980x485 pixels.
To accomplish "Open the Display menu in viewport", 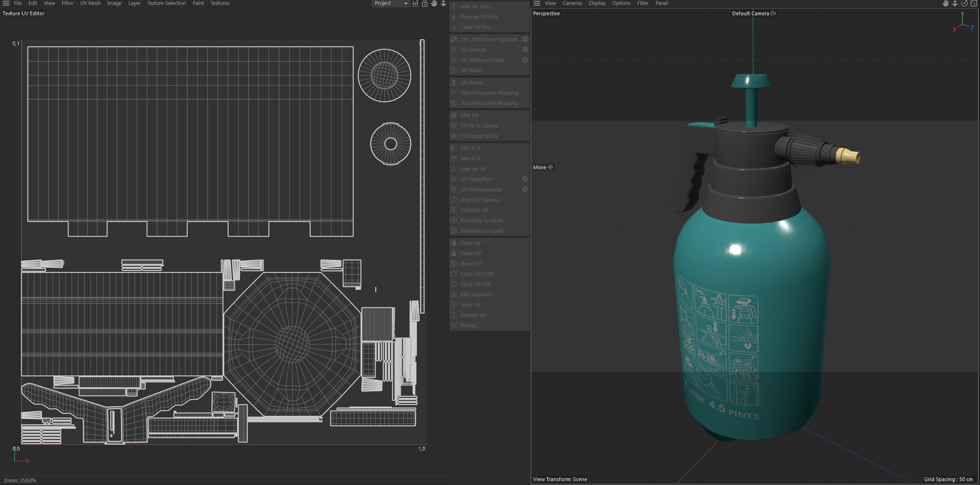I will tap(597, 3).
